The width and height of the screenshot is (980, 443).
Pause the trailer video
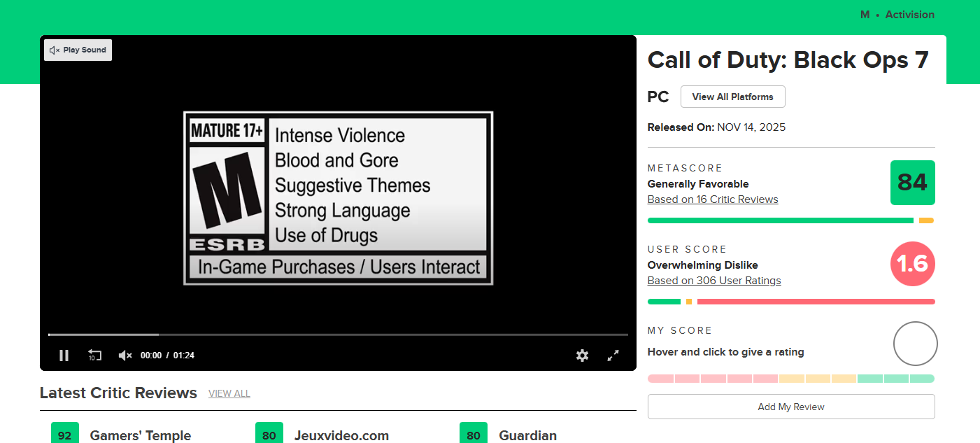64,356
